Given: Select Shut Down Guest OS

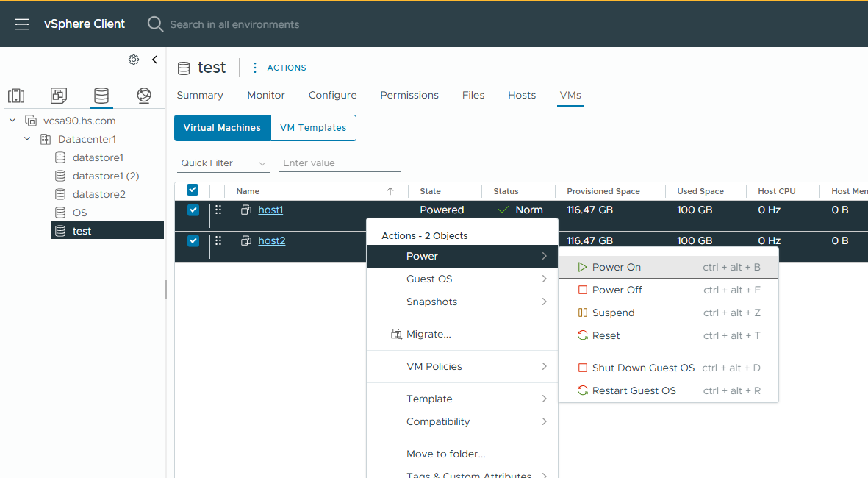Looking at the screenshot, I should (669, 368).
